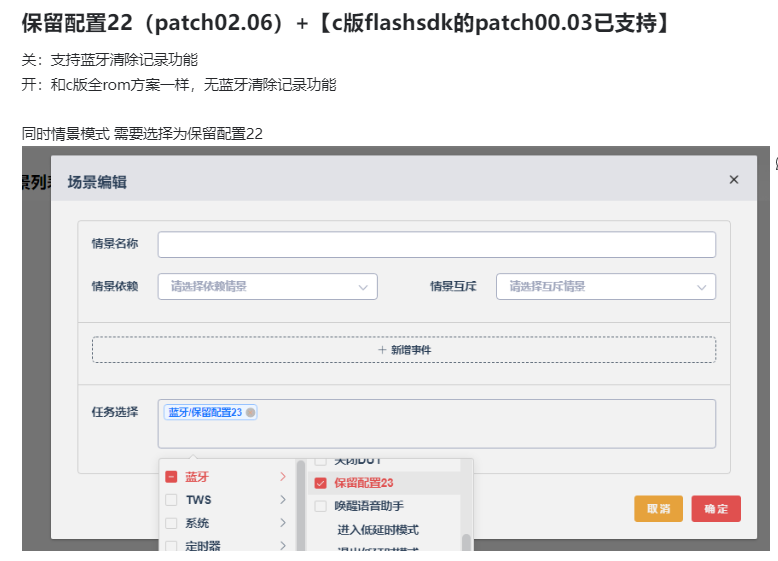Expand the 定时器 submenu arrow
The height and width of the screenshot is (561, 778).
coord(283,545)
